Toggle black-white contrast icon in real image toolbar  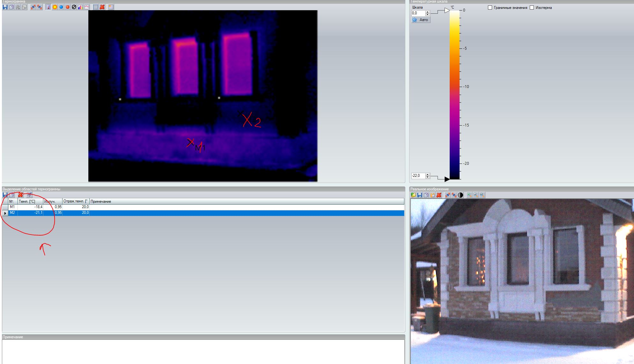[461, 195]
